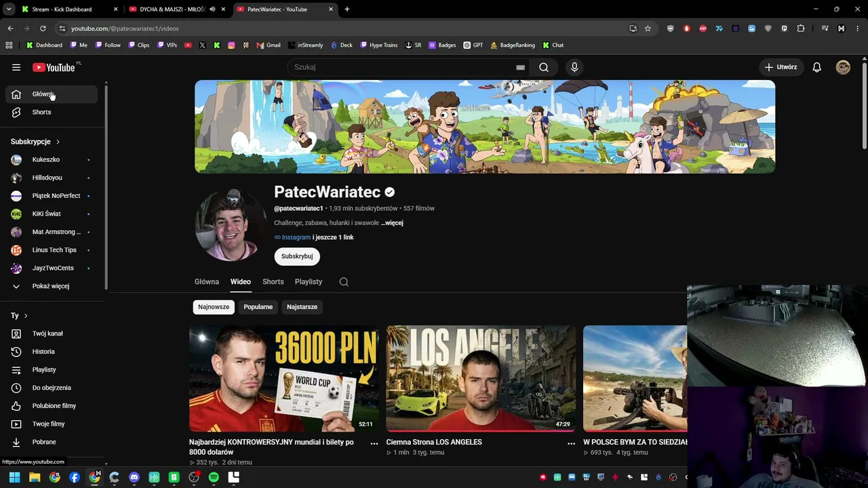The height and width of the screenshot is (488, 868).
Task: Select the Popularne filter chip
Action: coord(258,307)
